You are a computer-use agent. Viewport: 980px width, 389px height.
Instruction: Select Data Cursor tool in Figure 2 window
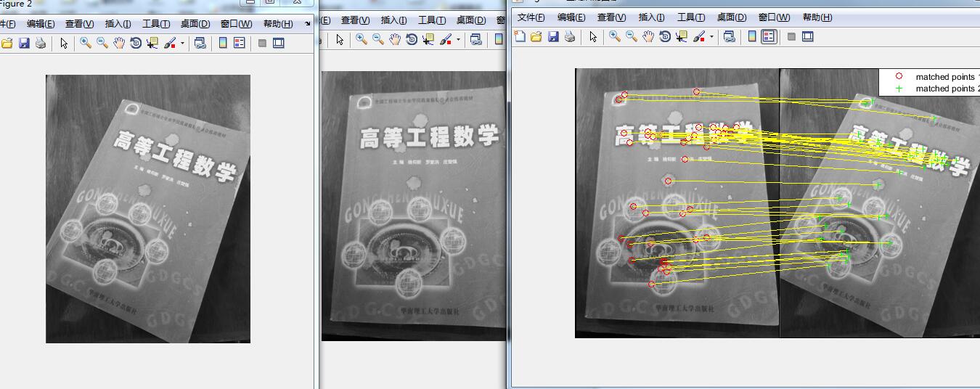(x=152, y=44)
